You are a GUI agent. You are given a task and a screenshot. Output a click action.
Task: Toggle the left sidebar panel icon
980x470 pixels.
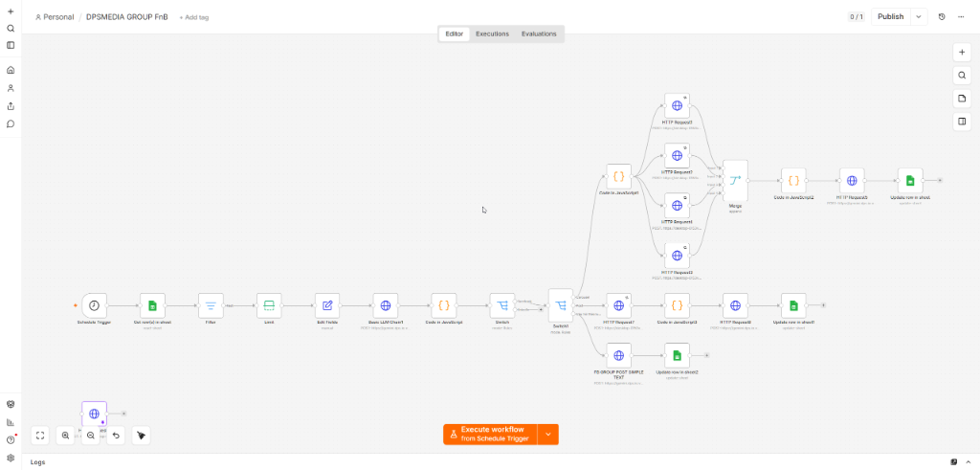(11, 45)
